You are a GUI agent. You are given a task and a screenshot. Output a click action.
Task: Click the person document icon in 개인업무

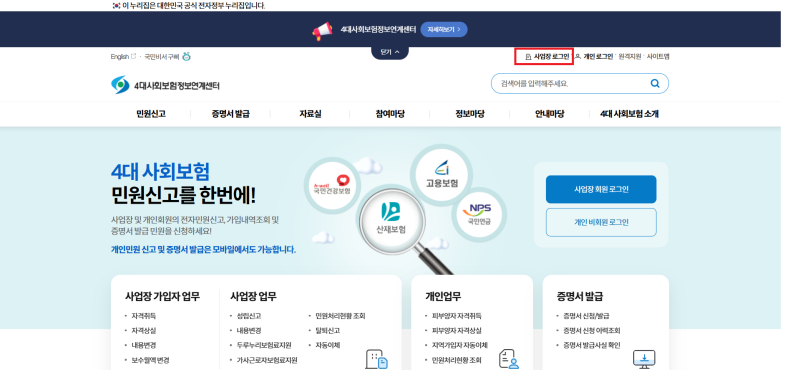pos(508,359)
